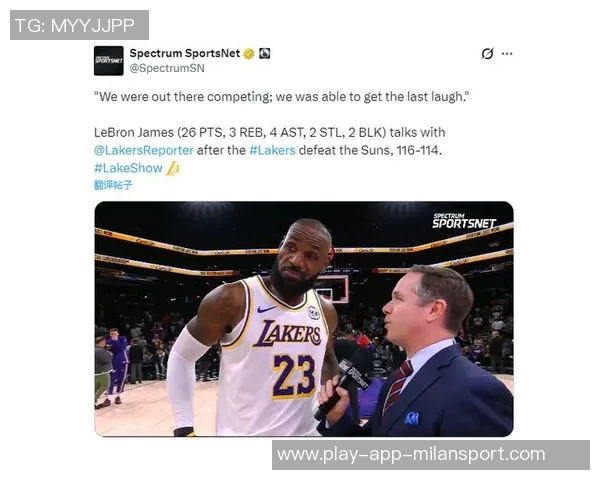The height and width of the screenshot is (480, 600).
Task: Click the @SpectrumSN handle
Action: pyautogui.click(x=167, y=68)
